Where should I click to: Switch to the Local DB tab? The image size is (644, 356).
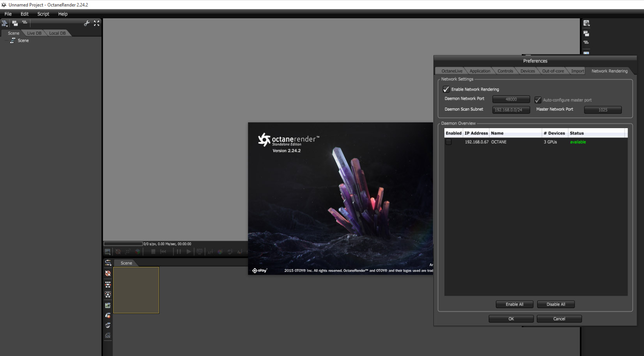click(x=57, y=33)
